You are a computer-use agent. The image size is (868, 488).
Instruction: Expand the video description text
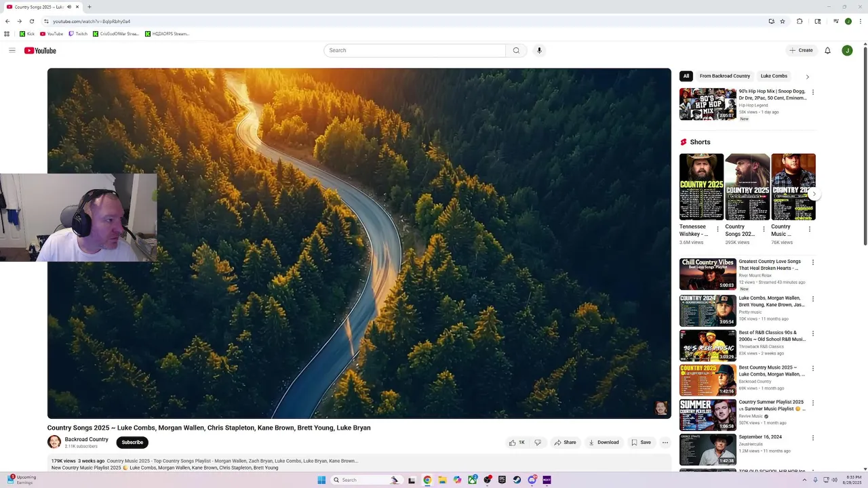tap(359, 464)
